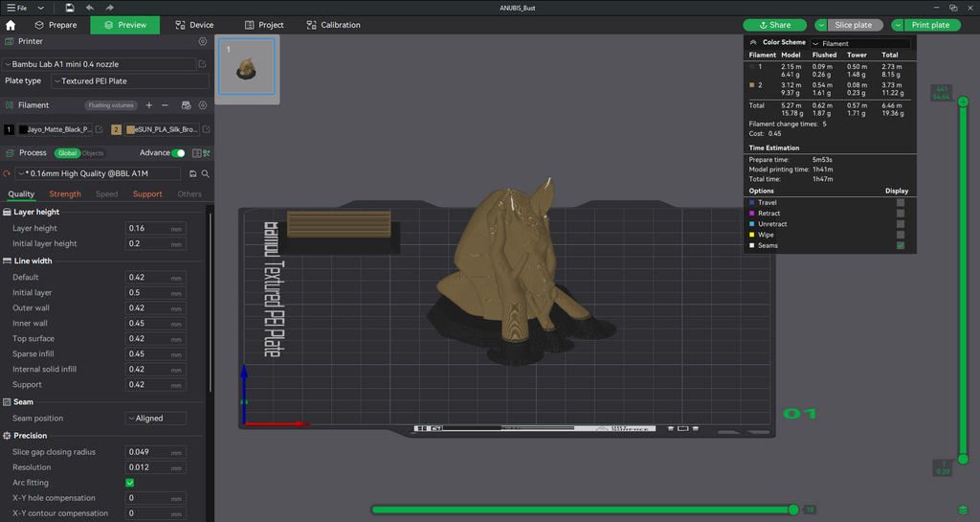Enable Travel display checkbox
980x522 pixels.
click(x=900, y=202)
